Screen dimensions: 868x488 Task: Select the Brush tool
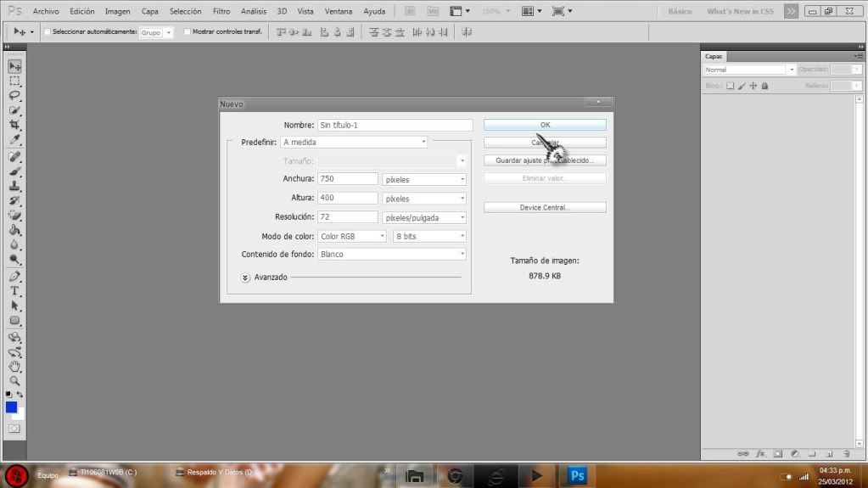[14, 171]
